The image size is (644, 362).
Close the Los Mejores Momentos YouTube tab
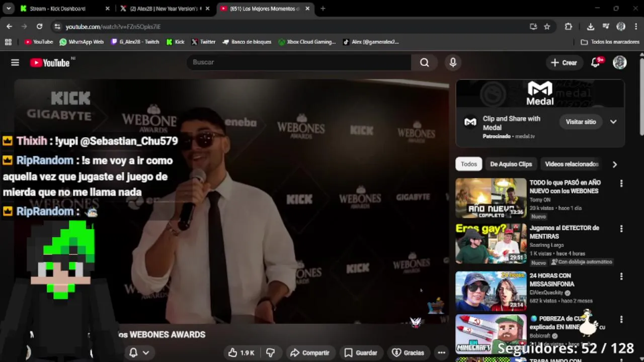click(307, 9)
